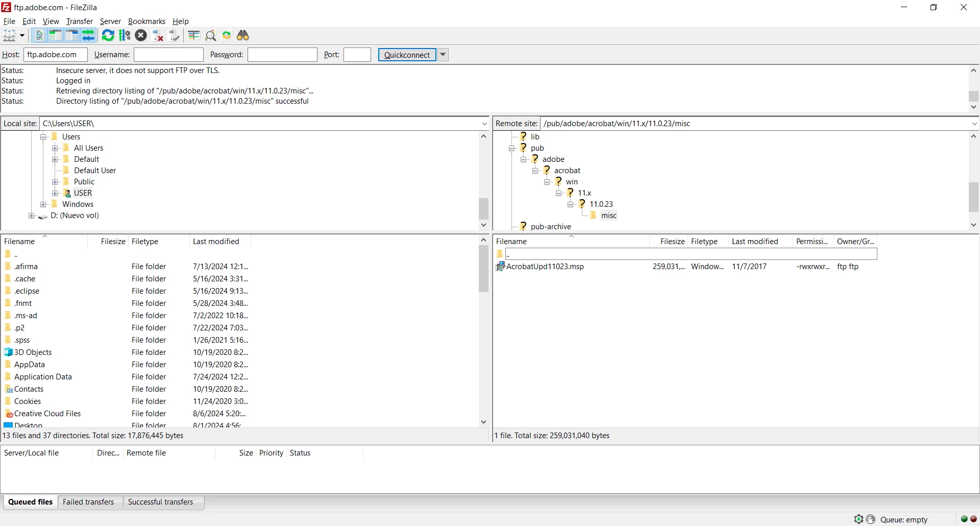
Task: Select USER folder in local tree
Action: [83, 193]
